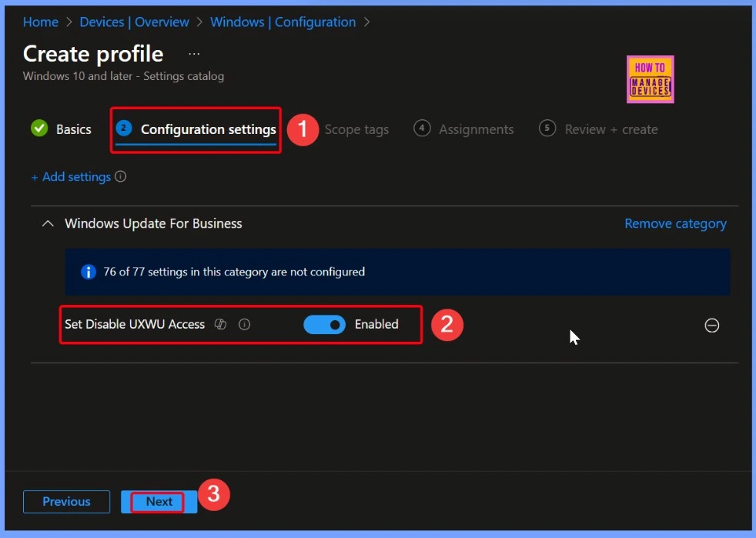Image resolution: width=756 pixels, height=538 pixels.
Task: Switch to the Scope tags tab
Action: [356, 129]
